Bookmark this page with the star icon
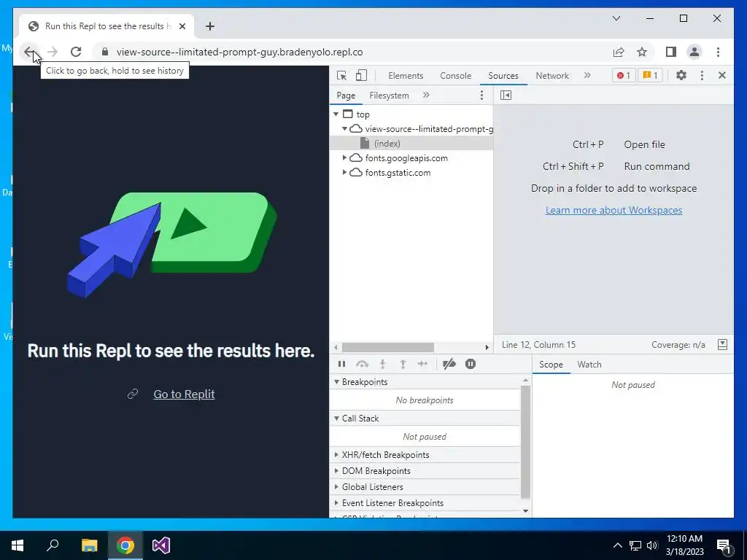 [642, 52]
